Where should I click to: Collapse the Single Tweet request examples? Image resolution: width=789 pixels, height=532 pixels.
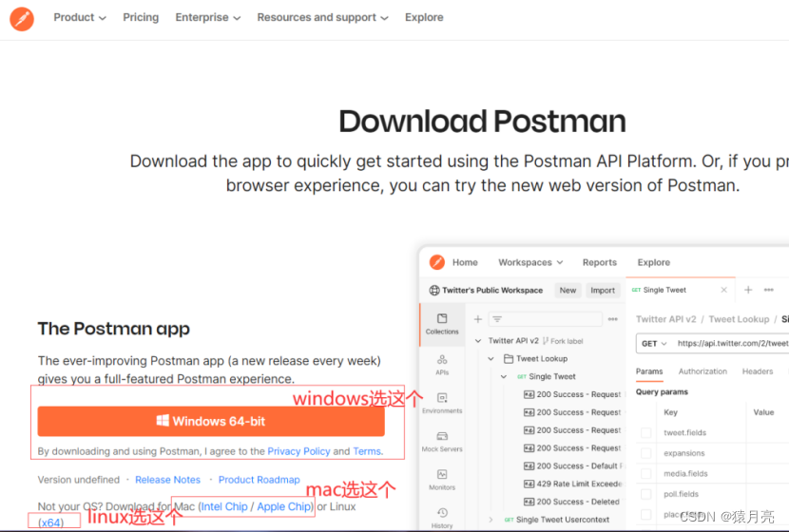pos(504,376)
